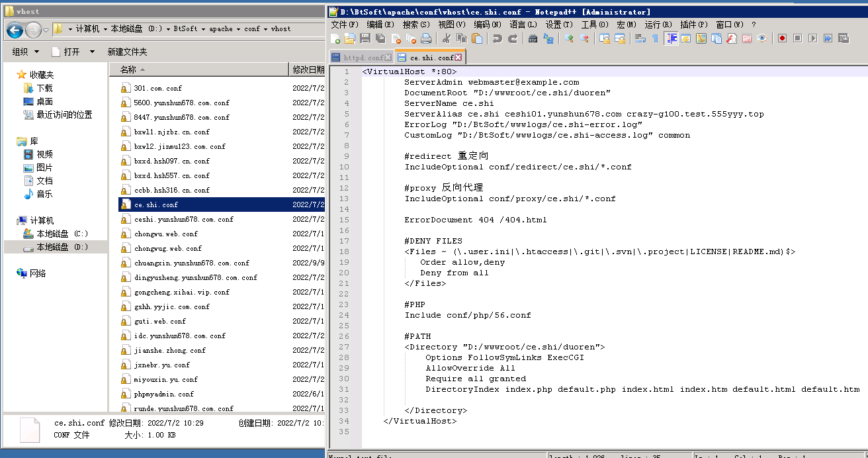
Task: Undo the last edit with the Undo arrow
Action: [x=498, y=38]
